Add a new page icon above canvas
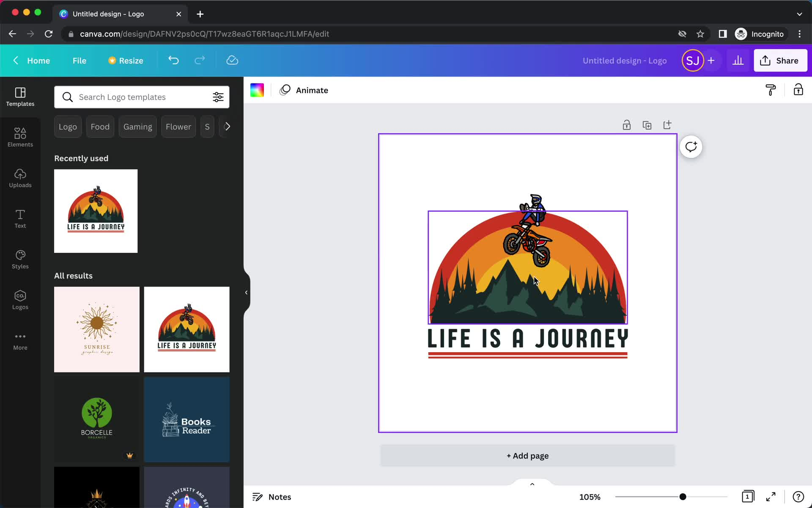Image resolution: width=812 pixels, height=508 pixels. tap(667, 125)
